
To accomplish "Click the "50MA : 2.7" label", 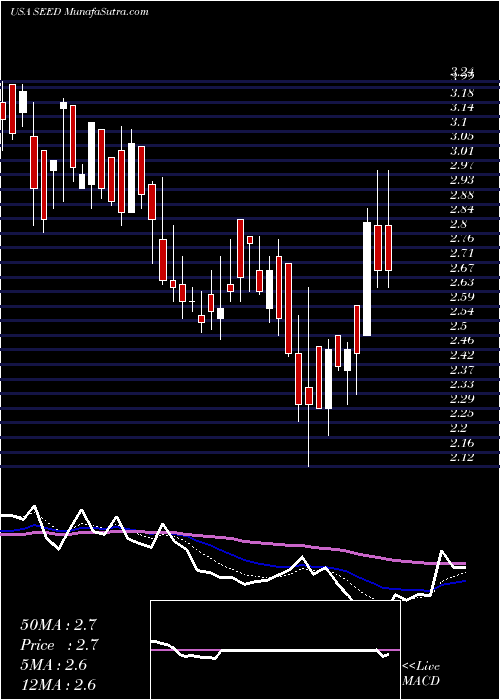I will (x=58, y=625).
